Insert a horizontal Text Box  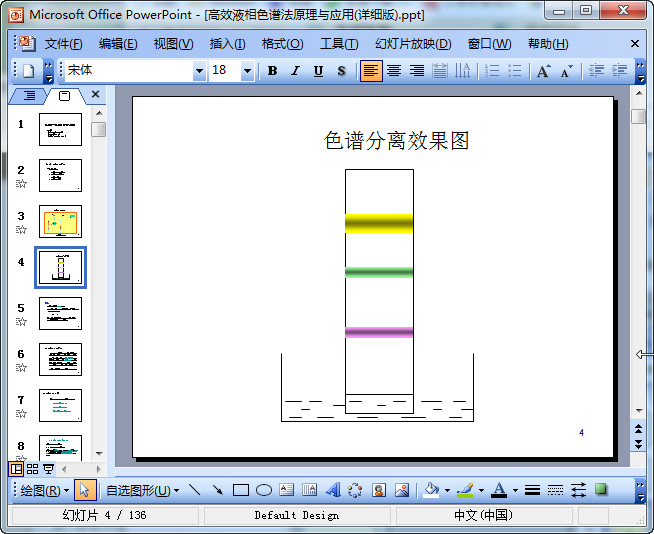coord(287,490)
